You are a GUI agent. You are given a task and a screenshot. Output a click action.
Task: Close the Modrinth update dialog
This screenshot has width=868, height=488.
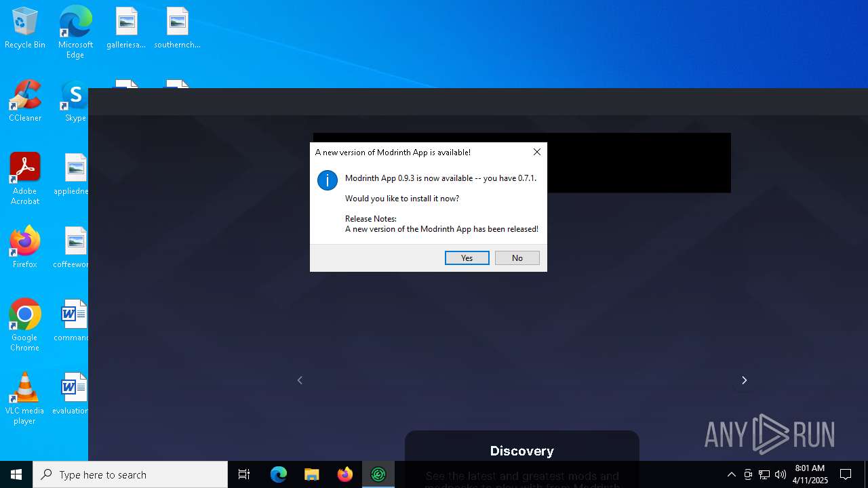(536, 152)
